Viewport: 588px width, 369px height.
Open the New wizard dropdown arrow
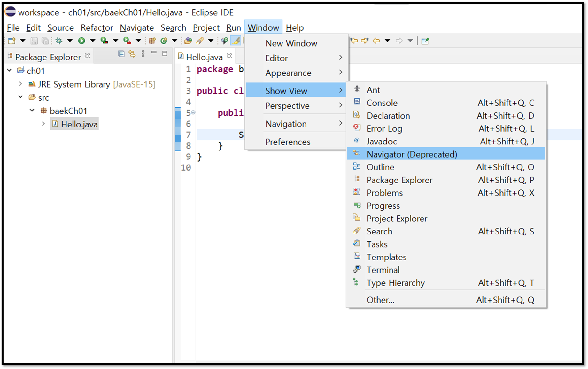click(x=23, y=41)
